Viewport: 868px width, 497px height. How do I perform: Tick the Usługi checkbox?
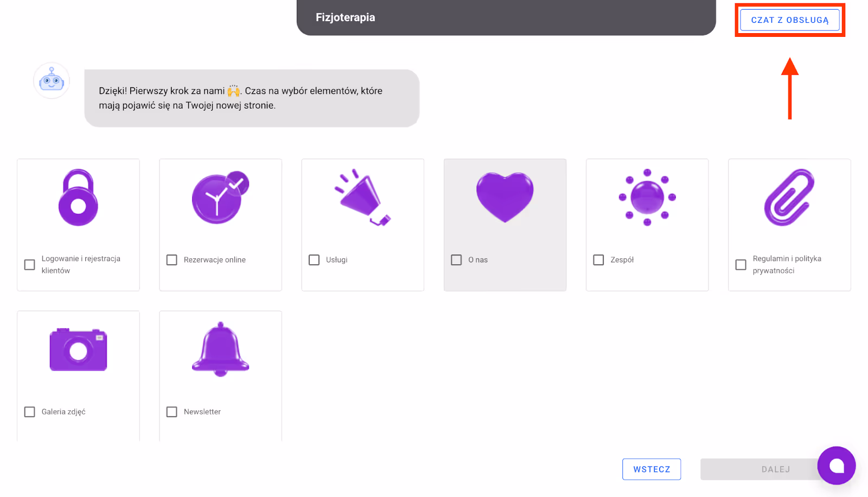click(314, 260)
